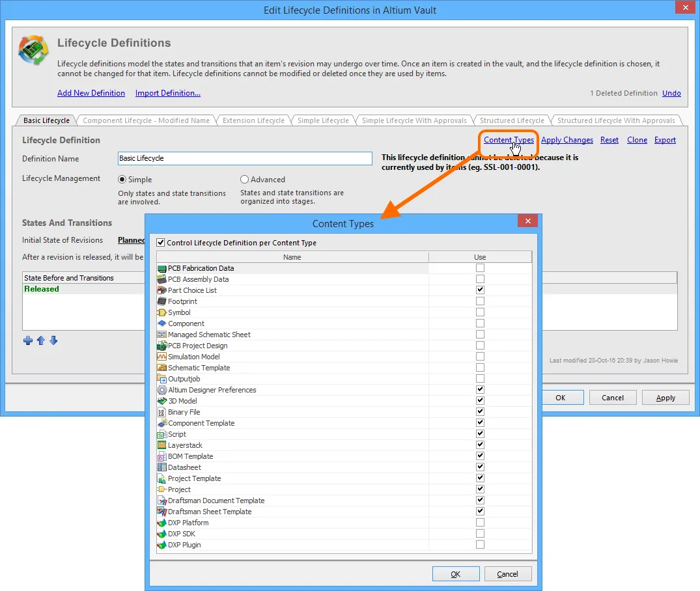The image size is (700, 591).
Task: Uncheck Use for Binary File
Action: click(x=480, y=411)
